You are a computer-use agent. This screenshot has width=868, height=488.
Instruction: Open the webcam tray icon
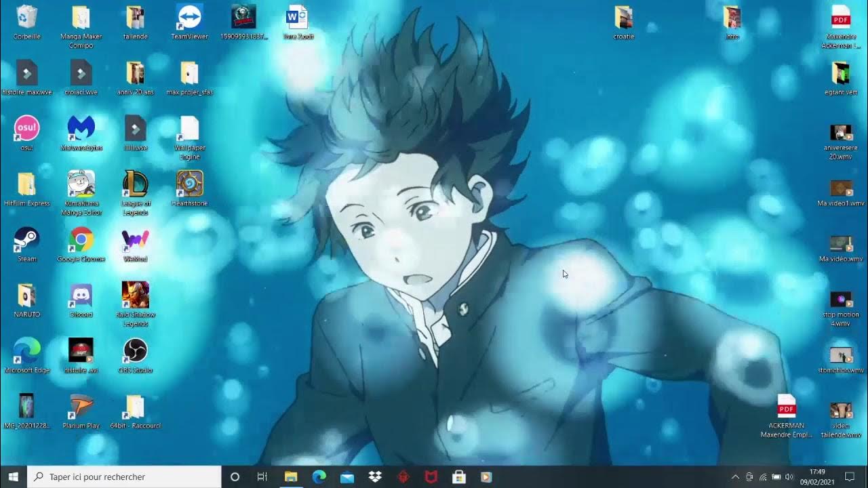749,477
